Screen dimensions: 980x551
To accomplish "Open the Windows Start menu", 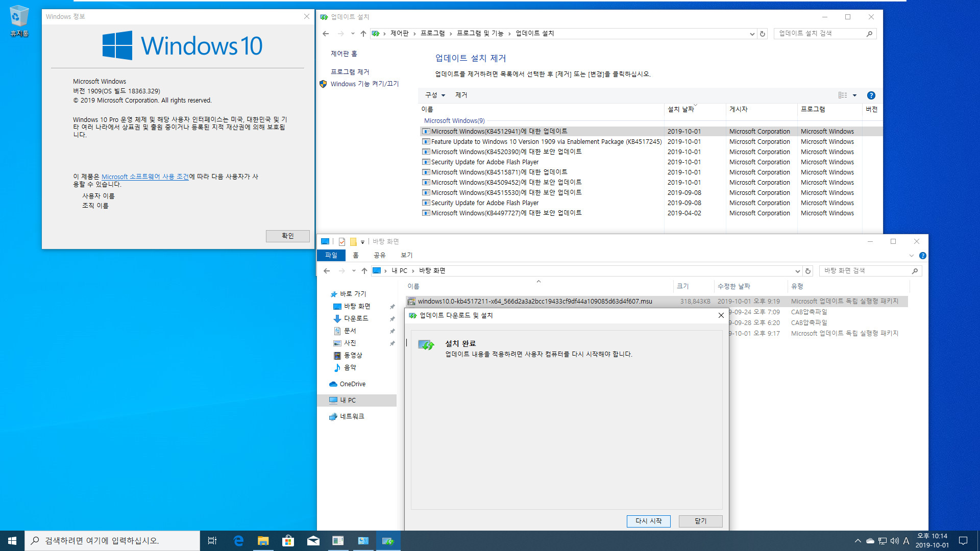I will click(12, 541).
